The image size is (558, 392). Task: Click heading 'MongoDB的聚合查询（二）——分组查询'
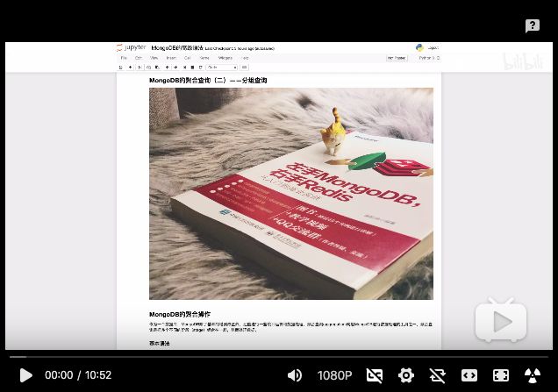point(208,81)
